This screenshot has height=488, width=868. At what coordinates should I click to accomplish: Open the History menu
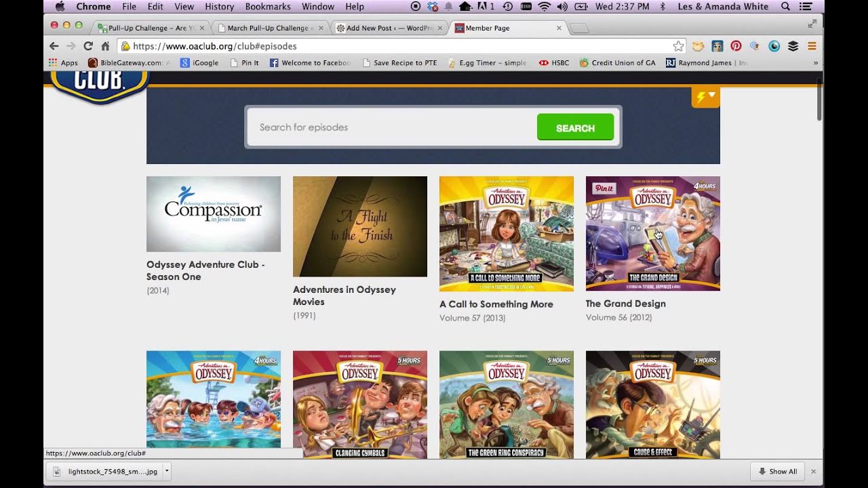click(219, 6)
